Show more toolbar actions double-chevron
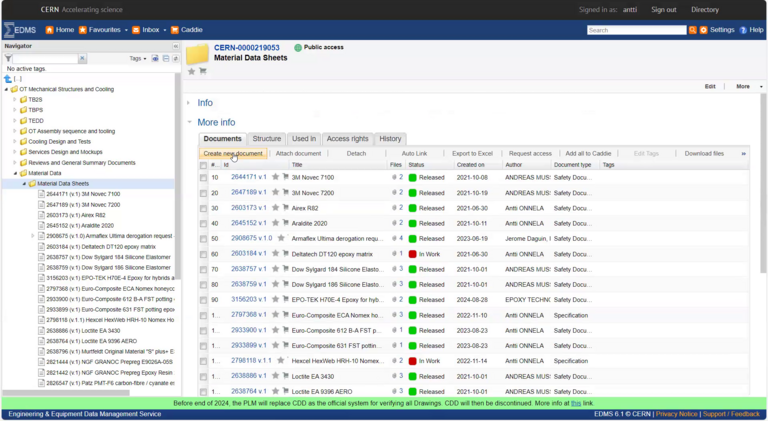768x421 pixels. (x=744, y=154)
